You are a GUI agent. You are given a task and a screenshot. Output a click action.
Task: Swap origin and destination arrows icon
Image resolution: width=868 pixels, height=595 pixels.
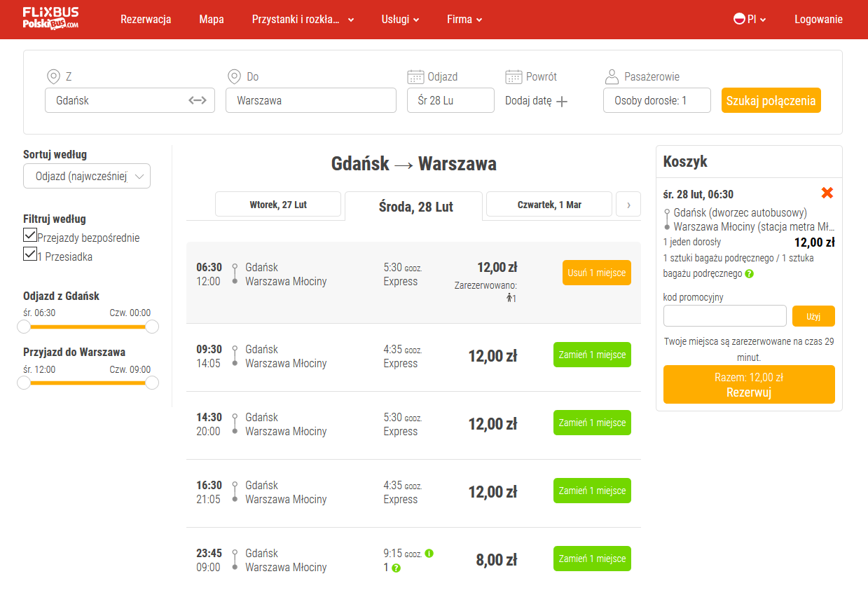(198, 100)
